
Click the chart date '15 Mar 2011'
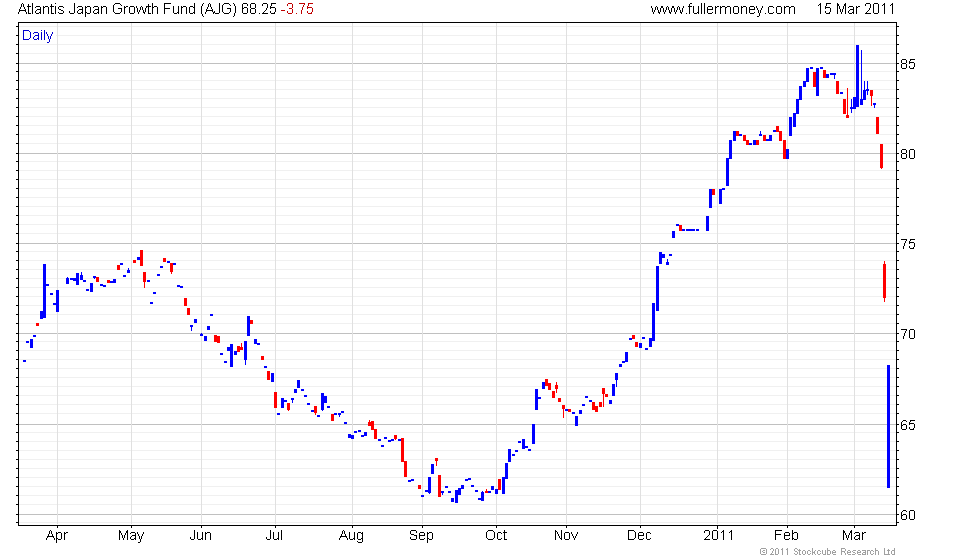[x=856, y=9]
